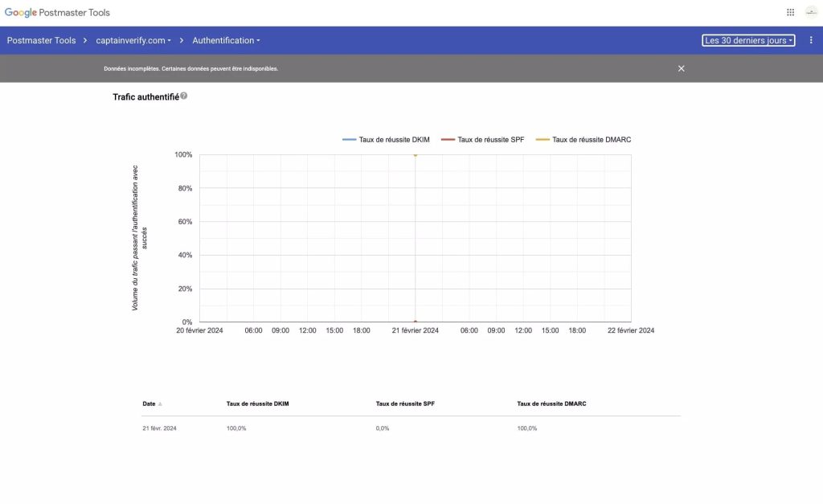Expand the captainverify.com domain dropdown

tap(133, 40)
